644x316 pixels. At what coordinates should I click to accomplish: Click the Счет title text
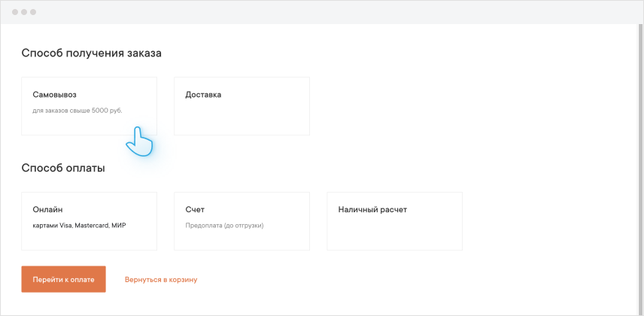(195, 210)
